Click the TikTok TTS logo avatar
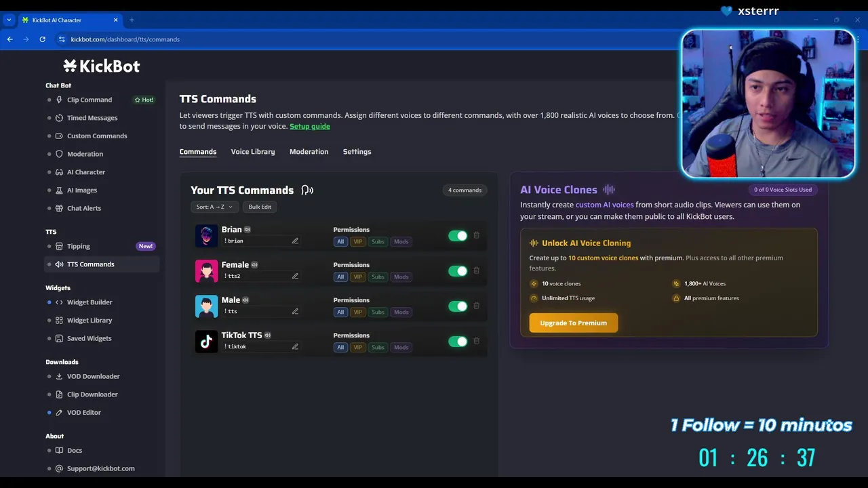 pyautogui.click(x=206, y=342)
